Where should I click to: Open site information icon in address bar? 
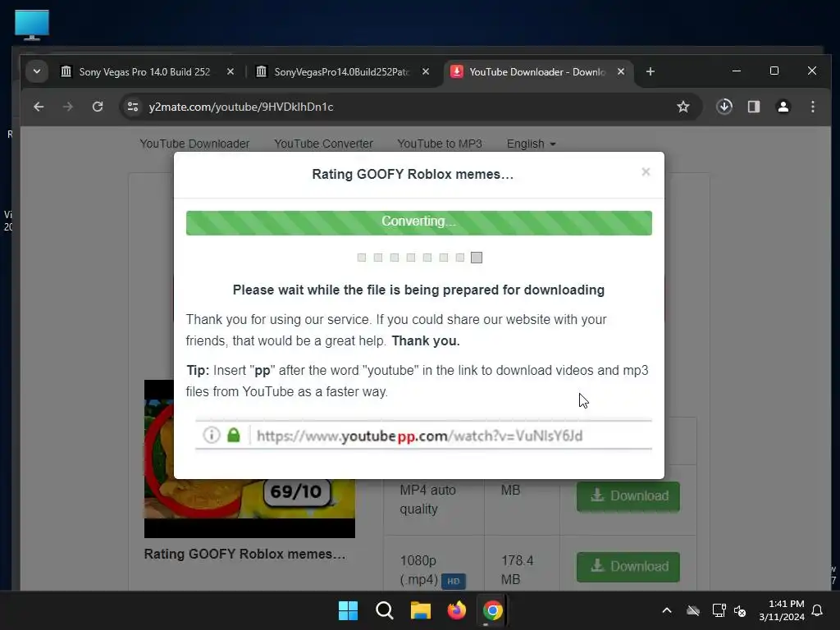point(133,107)
